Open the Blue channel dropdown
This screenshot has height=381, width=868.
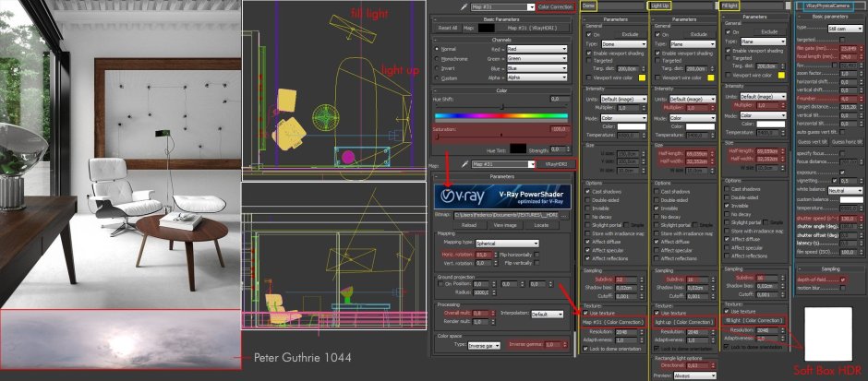537,68
